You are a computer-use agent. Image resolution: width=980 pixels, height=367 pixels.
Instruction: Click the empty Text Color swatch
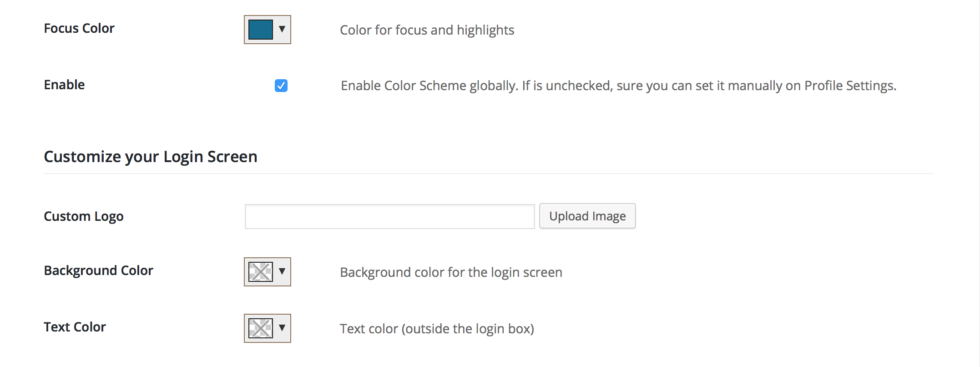tap(260, 328)
